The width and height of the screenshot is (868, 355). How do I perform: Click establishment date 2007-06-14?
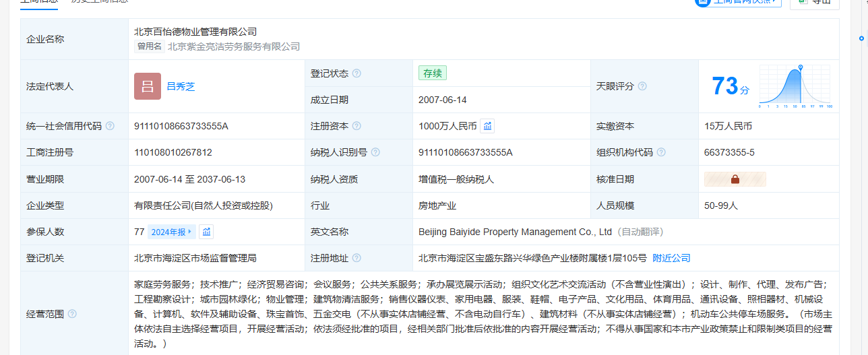pyautogui.click(x=443, y=100)
